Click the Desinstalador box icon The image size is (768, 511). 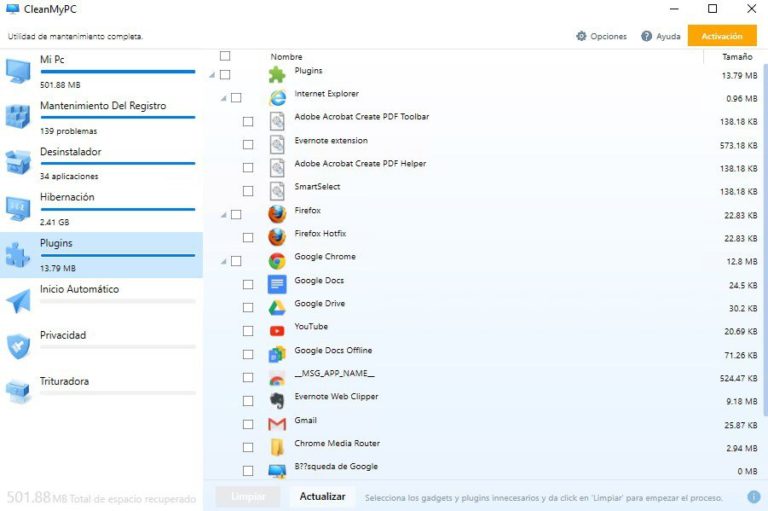tap(18, 162)
